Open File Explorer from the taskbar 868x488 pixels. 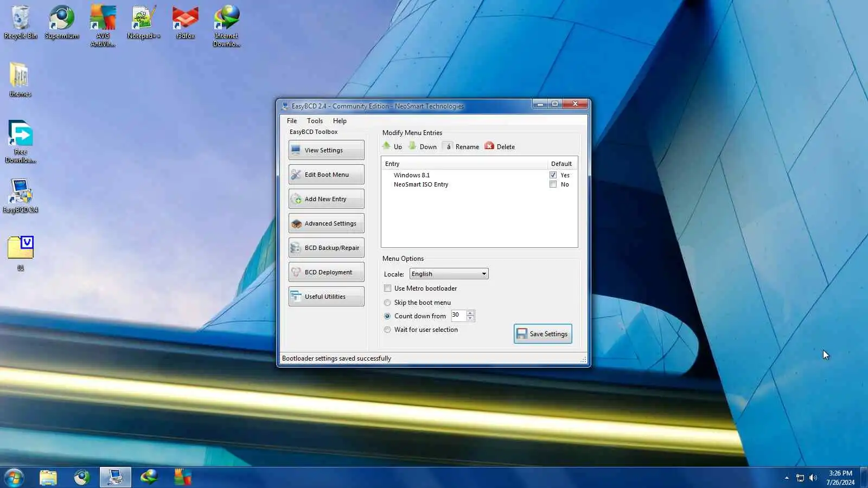pyautogui.click(x=48, y=478)
